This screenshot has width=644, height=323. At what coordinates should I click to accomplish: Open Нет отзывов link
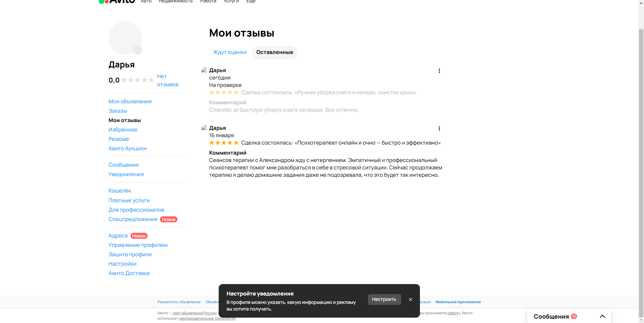click(x=168, y=80)
